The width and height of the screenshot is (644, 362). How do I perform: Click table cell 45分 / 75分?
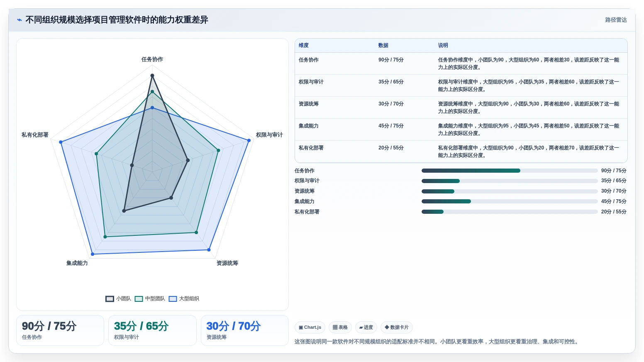tap(391, 126)
